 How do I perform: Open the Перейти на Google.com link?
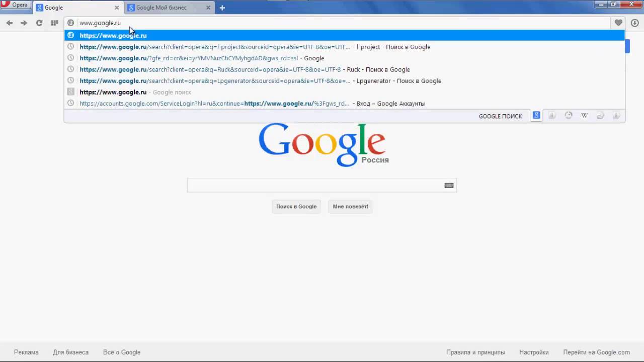pos(596,352)
